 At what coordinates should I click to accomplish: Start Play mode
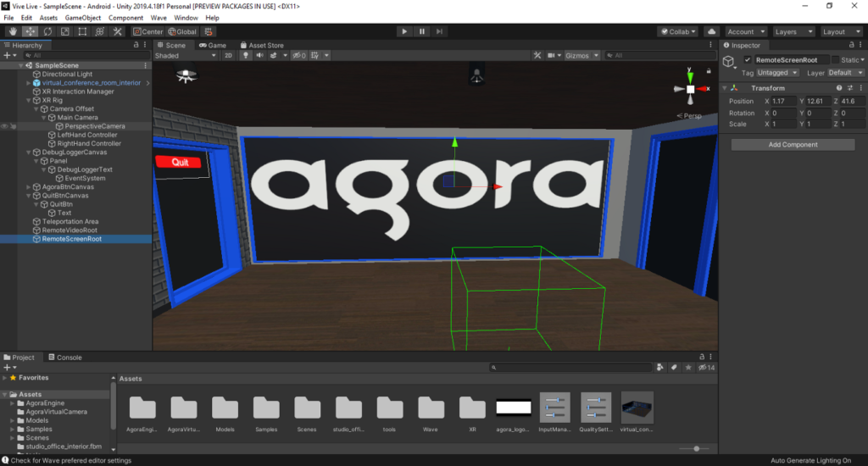(x=404, y=31)
